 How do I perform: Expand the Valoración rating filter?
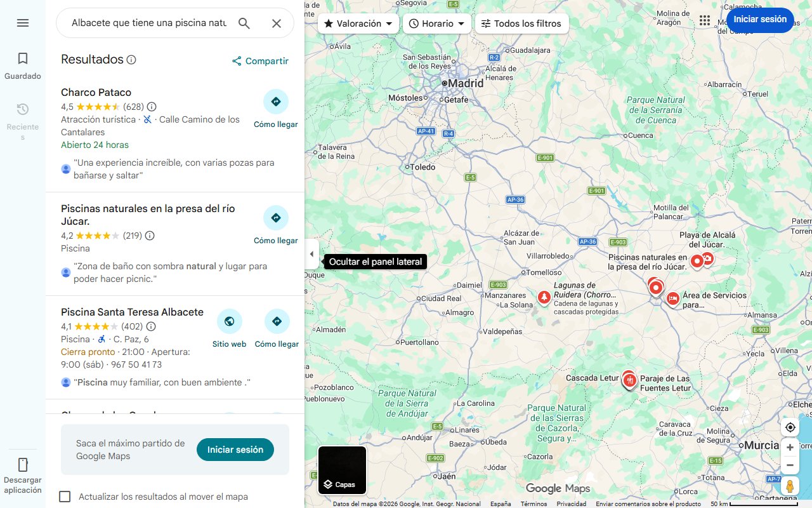coord(358,23)
